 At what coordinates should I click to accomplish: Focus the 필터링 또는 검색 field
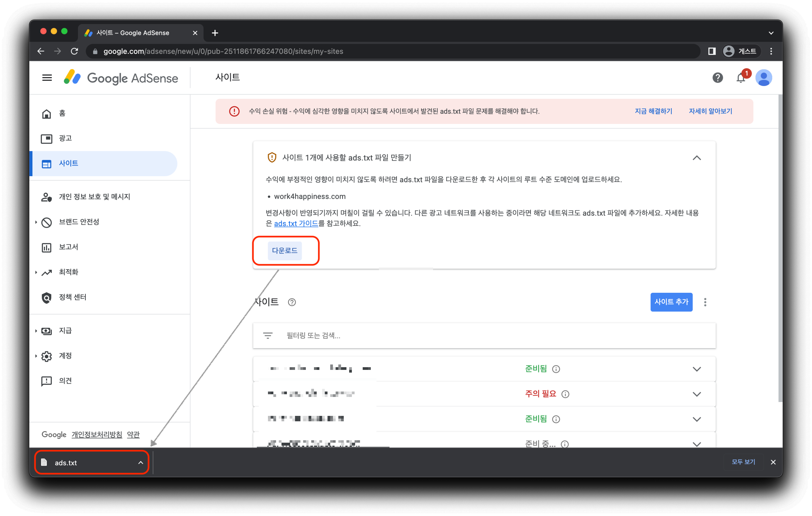click(484, 336)
